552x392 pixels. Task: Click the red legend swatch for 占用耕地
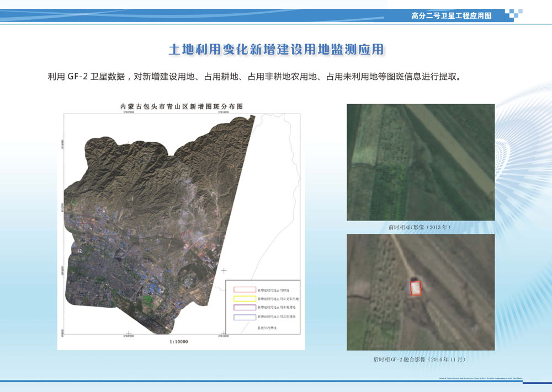click(245, 289)
